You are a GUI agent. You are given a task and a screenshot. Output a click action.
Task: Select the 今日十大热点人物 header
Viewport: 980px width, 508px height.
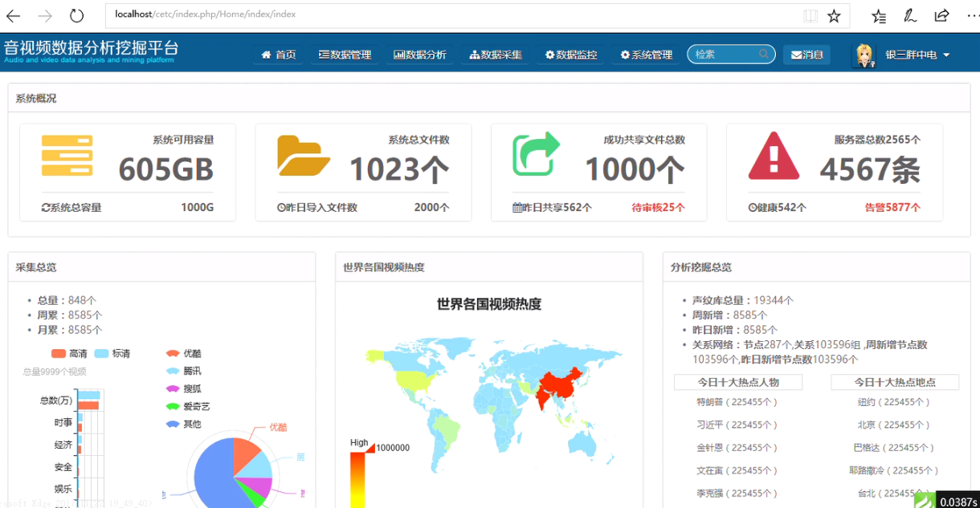[x=737, y=382]
